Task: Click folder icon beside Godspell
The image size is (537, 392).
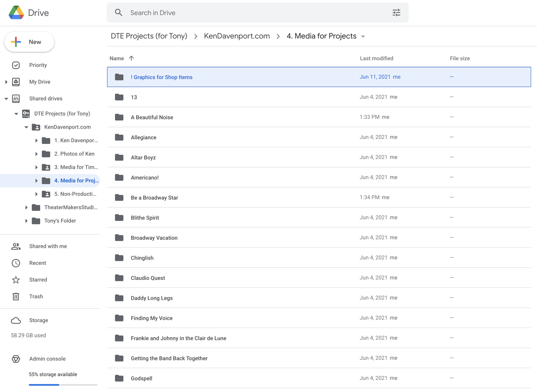Action: pos(119,378)
